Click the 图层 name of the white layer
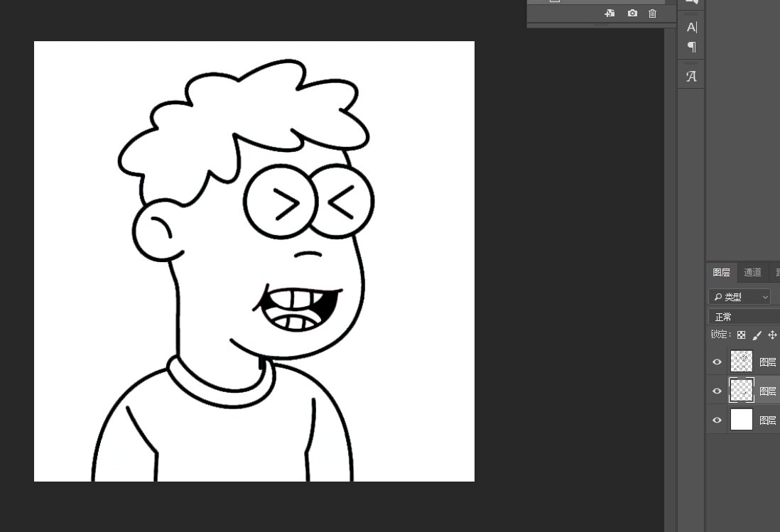780x532 pixels. [768, 420]
